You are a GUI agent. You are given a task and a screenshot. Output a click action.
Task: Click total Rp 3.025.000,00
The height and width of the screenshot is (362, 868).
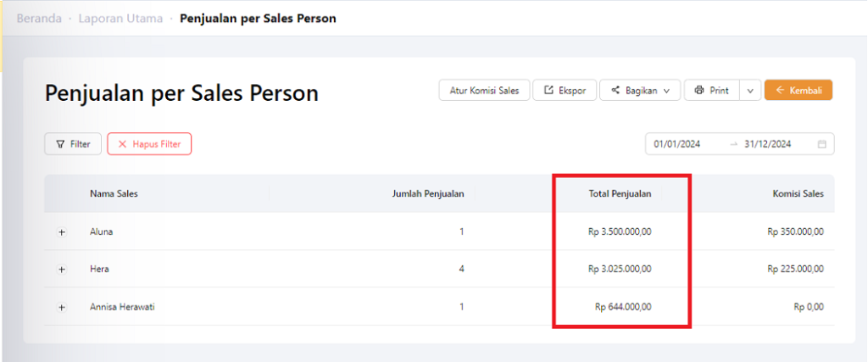pos(620,269)
